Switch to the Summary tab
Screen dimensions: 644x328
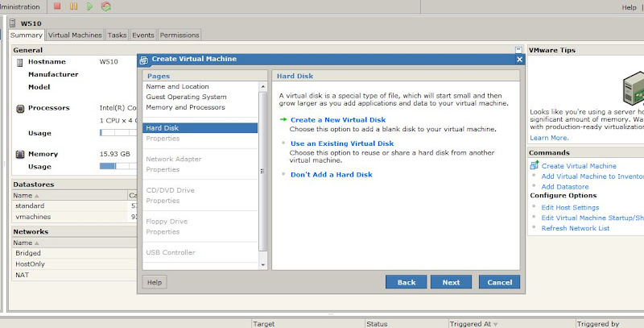pyautogui.click(x=27, y=35)
